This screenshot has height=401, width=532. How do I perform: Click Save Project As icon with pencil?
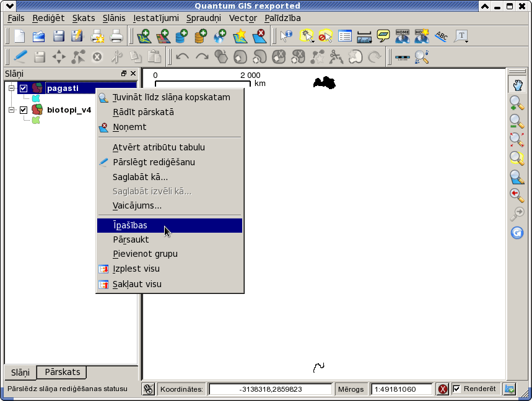[x=77, y=36]
